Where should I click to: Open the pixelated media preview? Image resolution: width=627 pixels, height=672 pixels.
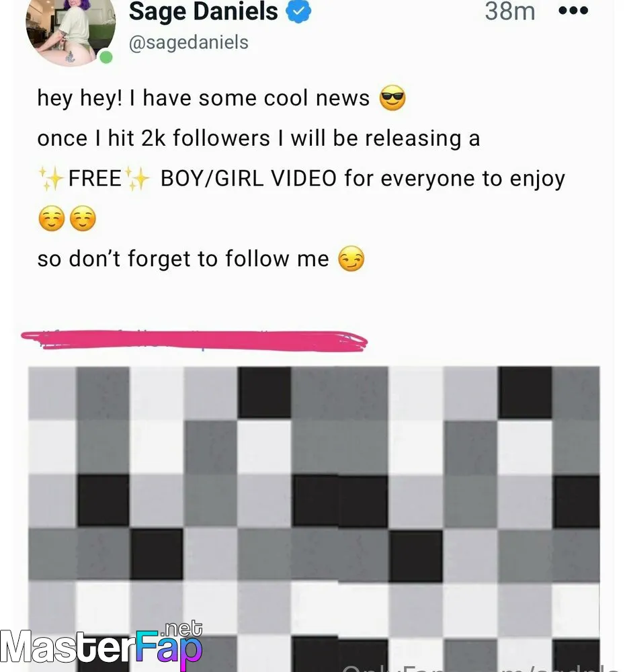314,519
